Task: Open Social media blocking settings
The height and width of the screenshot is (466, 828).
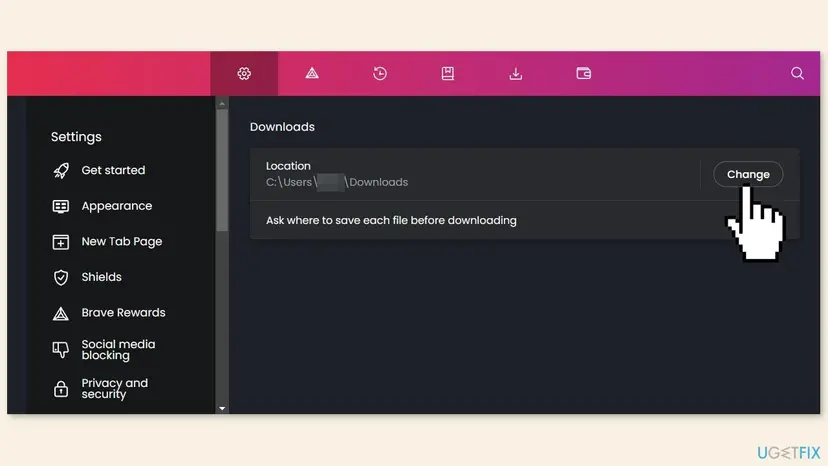Action: 118,350
